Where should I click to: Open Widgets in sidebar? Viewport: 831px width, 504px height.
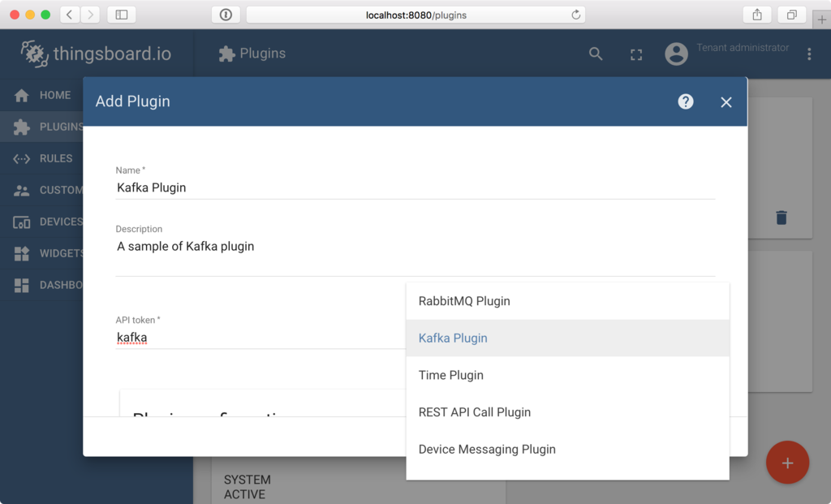click(x=41, y=253)
